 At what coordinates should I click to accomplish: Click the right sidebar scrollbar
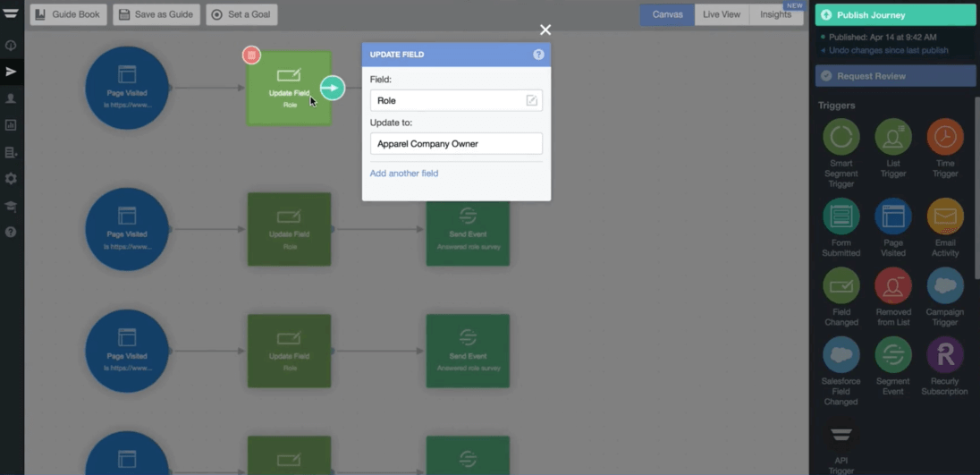coord(977,188)
